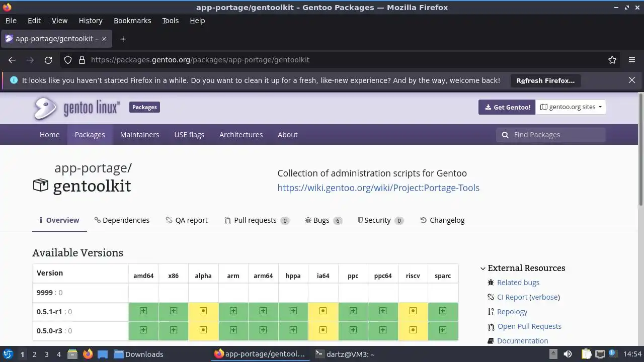Open the Bugs tab
This screenshot has width=644, height=362.
[324, 220]
